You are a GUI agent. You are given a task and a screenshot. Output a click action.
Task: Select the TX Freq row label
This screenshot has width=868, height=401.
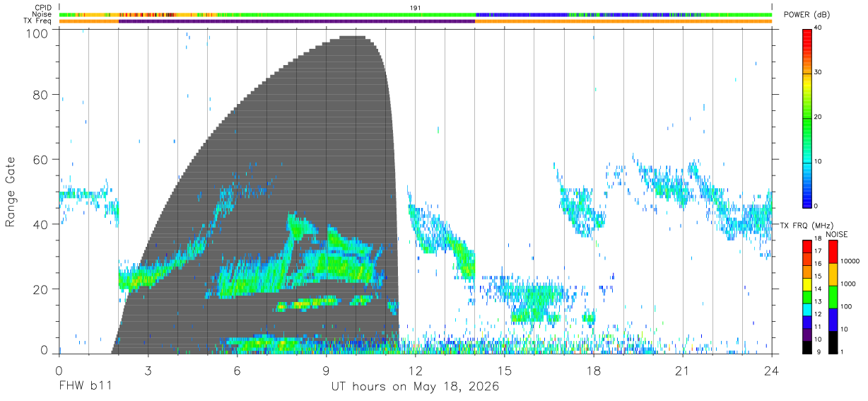pyautogui.click(x=39, y=21)
